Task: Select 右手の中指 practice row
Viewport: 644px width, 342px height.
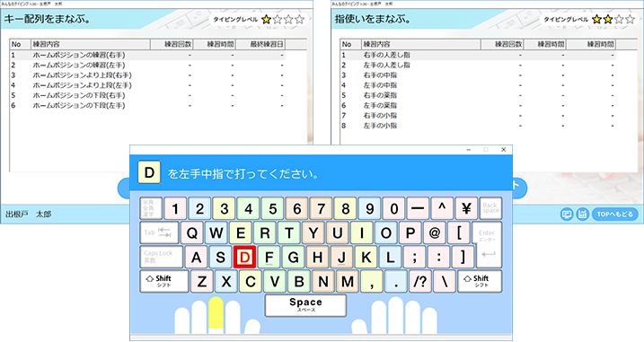Action: [x=478, y=75]
